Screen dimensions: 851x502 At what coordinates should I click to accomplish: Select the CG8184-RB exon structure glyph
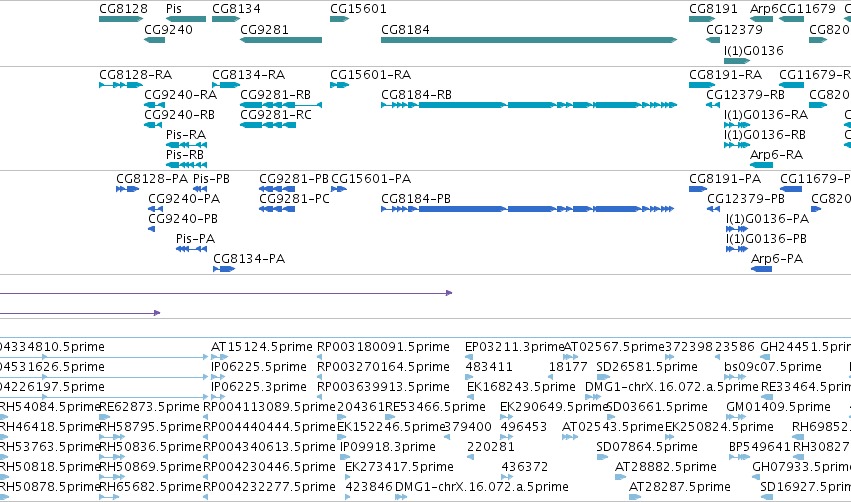pos(529,105)
